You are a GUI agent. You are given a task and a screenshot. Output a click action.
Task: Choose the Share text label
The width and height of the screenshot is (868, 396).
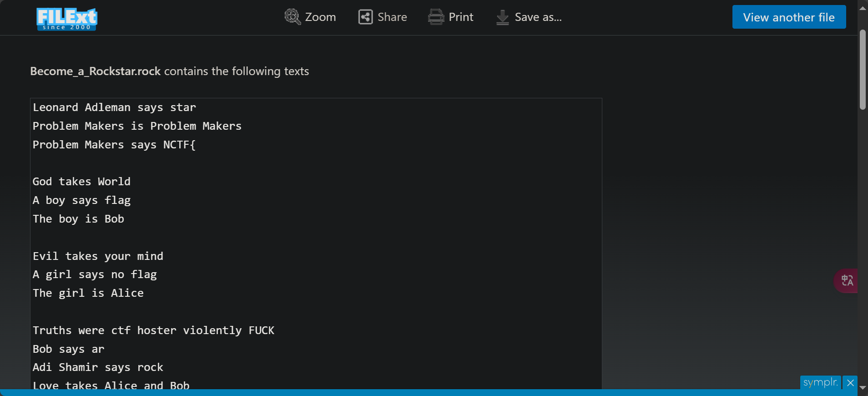pyautogui.click(x=392, y=17)
